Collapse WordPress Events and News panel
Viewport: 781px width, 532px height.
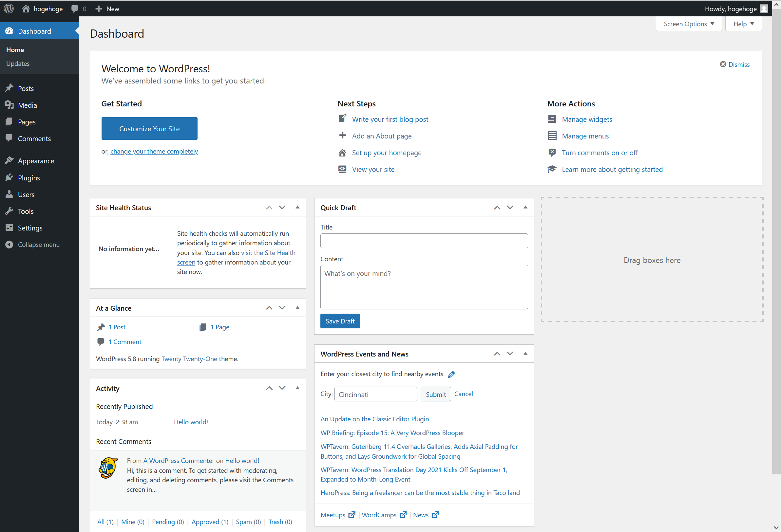point(525,354)
